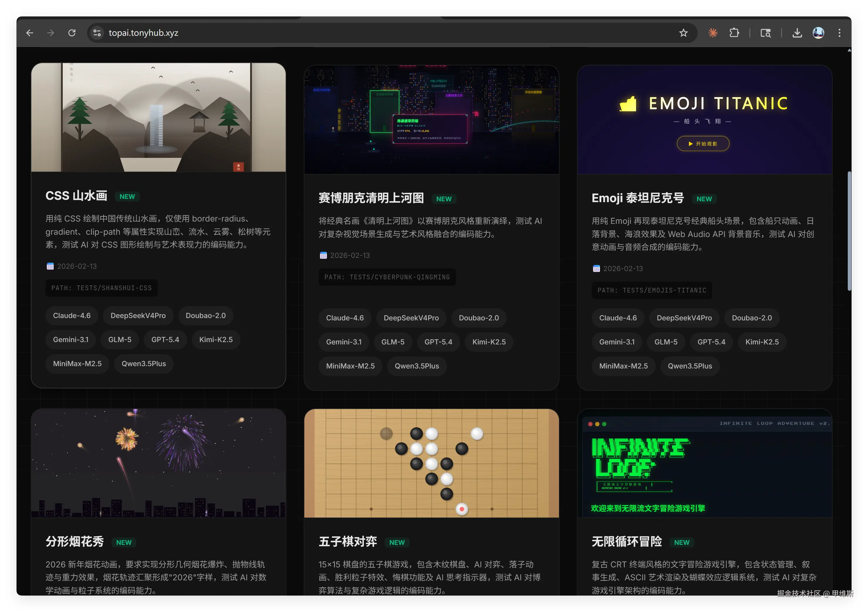Image resolution: width=868 pixels, height=612 pixels.
Task: Click the Gomoku board preview thumbnail
Action: pos(431,463)
